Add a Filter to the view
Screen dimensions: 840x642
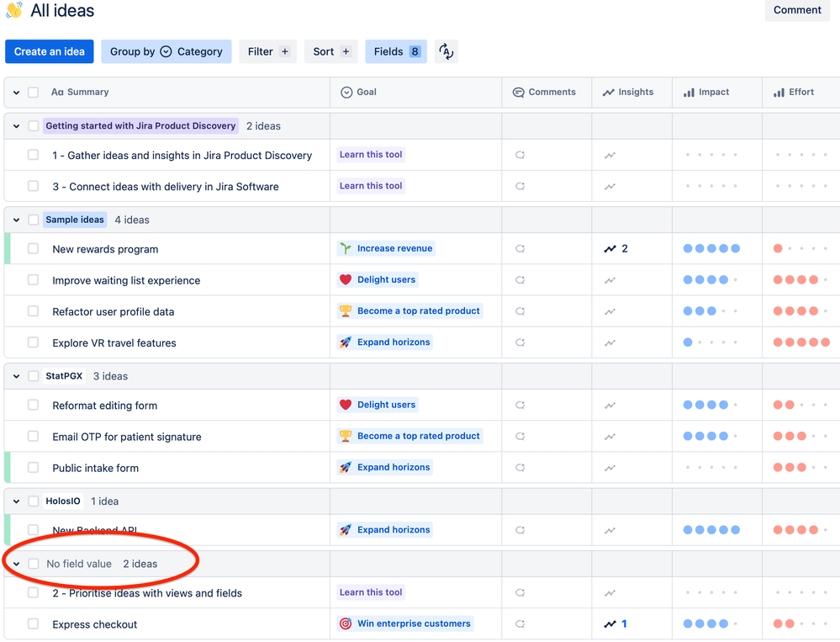coord(268,51)
